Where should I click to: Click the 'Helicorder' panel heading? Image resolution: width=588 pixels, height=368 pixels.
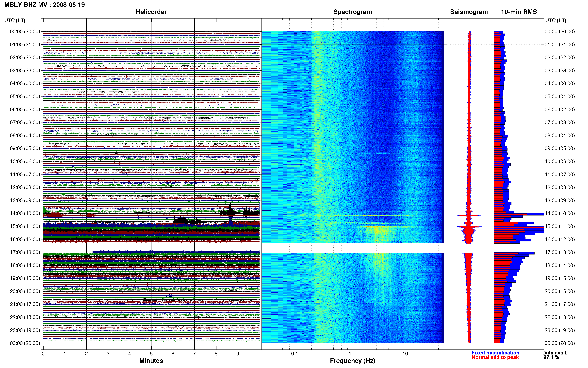pos(151,12)
